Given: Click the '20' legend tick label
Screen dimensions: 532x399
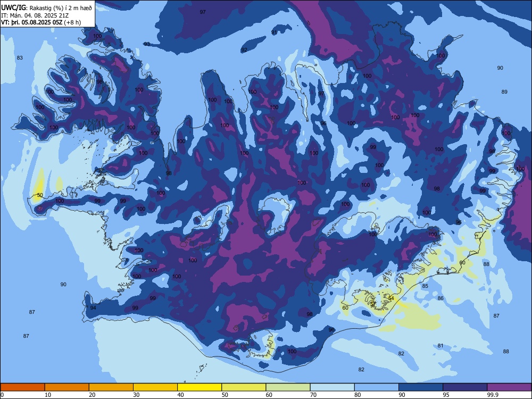Looking at the screenshot, I should point(92,395).
